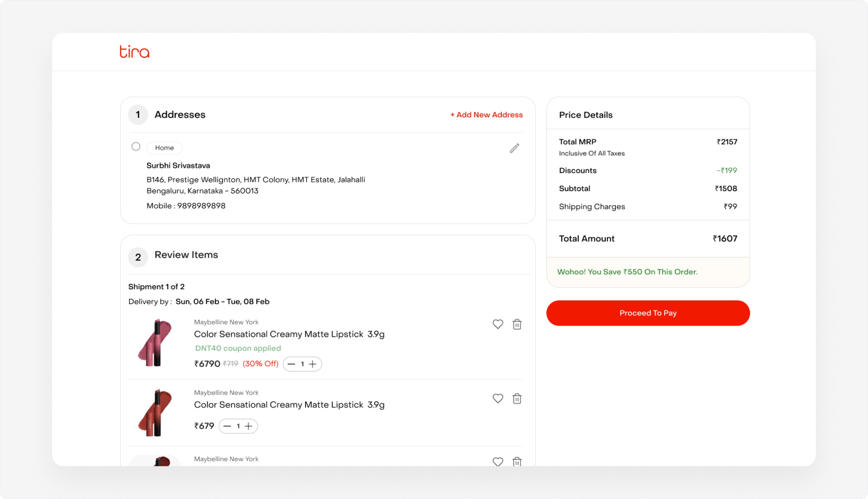Click Add New Address link
The width and height of the screenshot is (868, 499).
pos(487,115)
